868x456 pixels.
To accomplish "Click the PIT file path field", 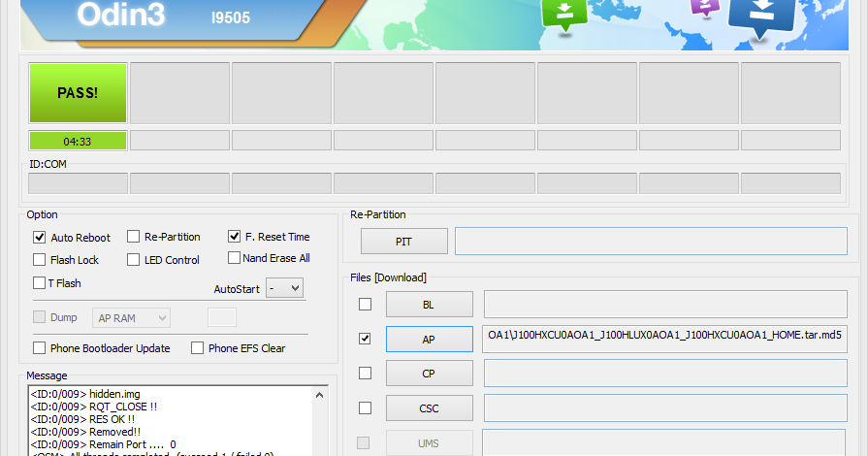I will [x=651, y=241].
